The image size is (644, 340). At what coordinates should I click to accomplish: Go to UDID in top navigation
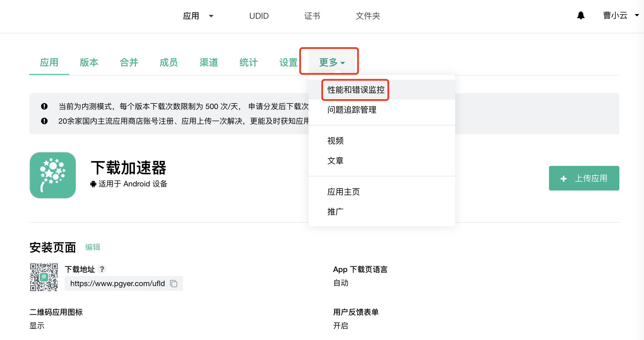point(259,16)
